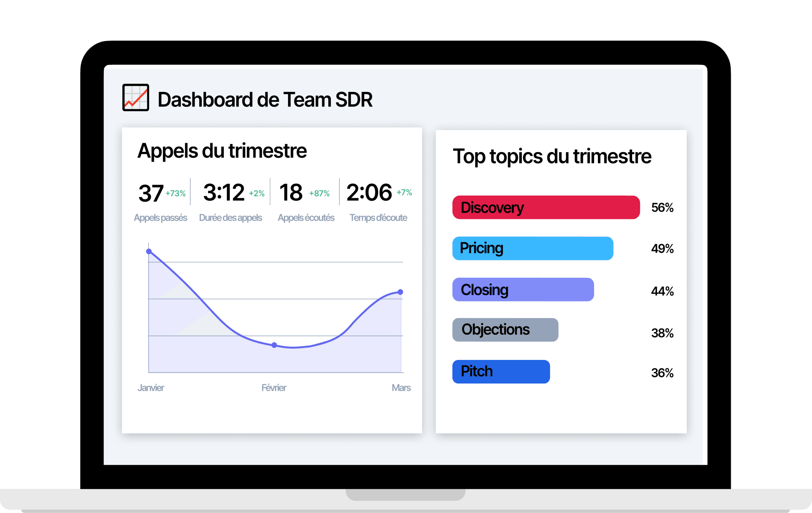Click the Mars data point on the chart
812x513 pixels.
tap(400, 292)
